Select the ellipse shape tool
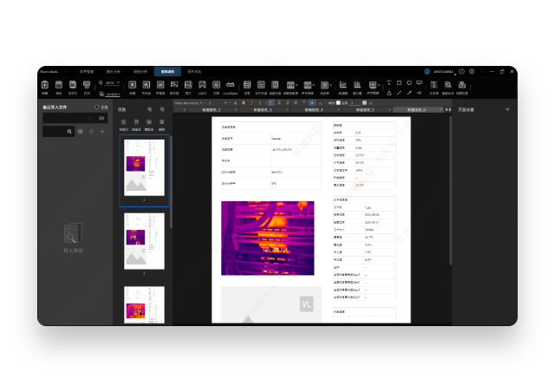The image size is (555, 392). click(409, 82)
